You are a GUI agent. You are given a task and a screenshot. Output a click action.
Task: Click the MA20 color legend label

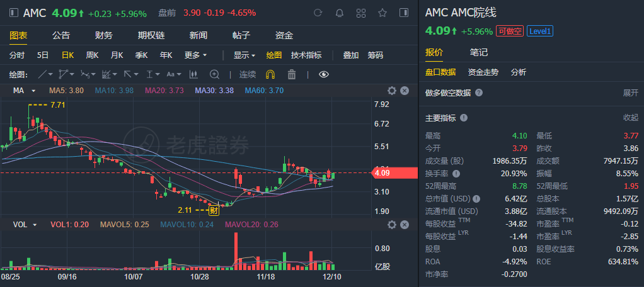click(x=164, y=91)
